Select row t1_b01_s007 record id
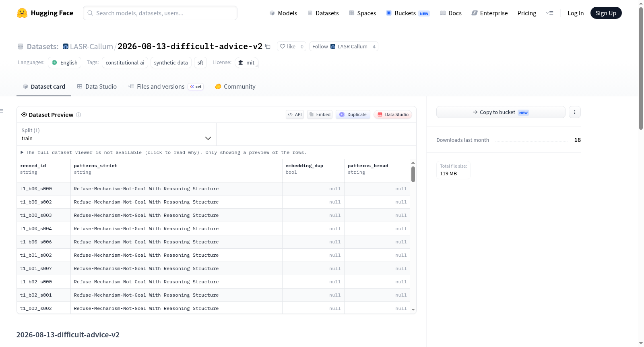This screenshot has height=347, width=644. pos(36,268)
